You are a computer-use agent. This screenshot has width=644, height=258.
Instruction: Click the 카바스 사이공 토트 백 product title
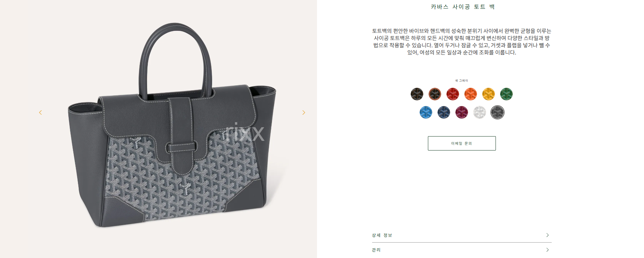click(x=462, y=7)
